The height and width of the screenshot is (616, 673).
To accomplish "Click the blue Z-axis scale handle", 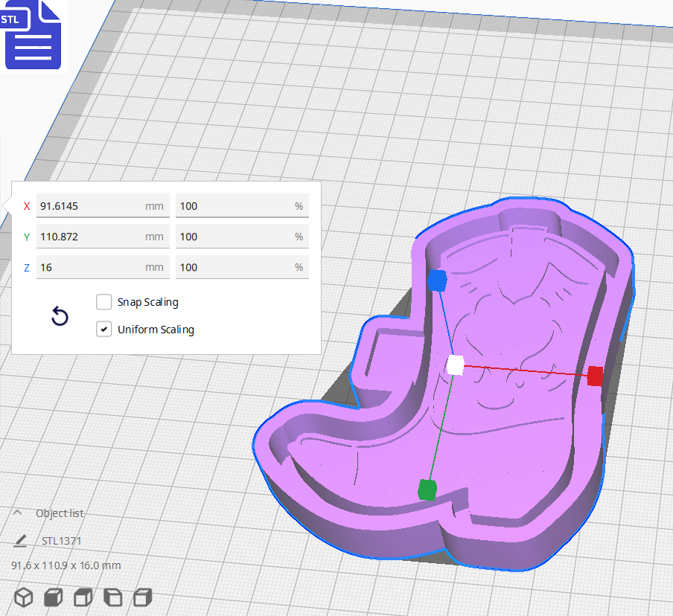I will (436, 280).
